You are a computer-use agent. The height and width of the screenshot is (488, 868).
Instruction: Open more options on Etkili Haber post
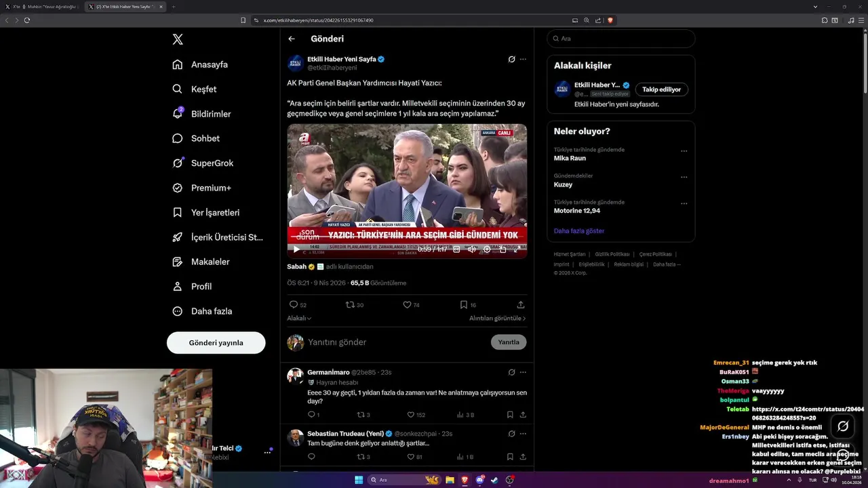click(x=523, y=59)
